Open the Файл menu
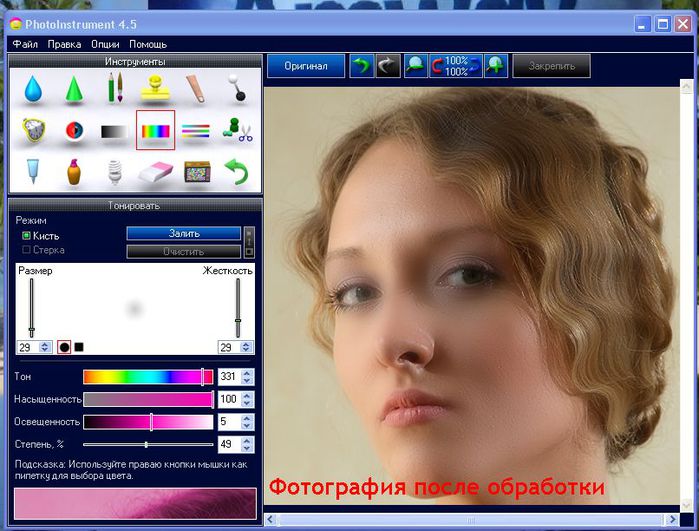The image size is (699, 531). [25, 44]
